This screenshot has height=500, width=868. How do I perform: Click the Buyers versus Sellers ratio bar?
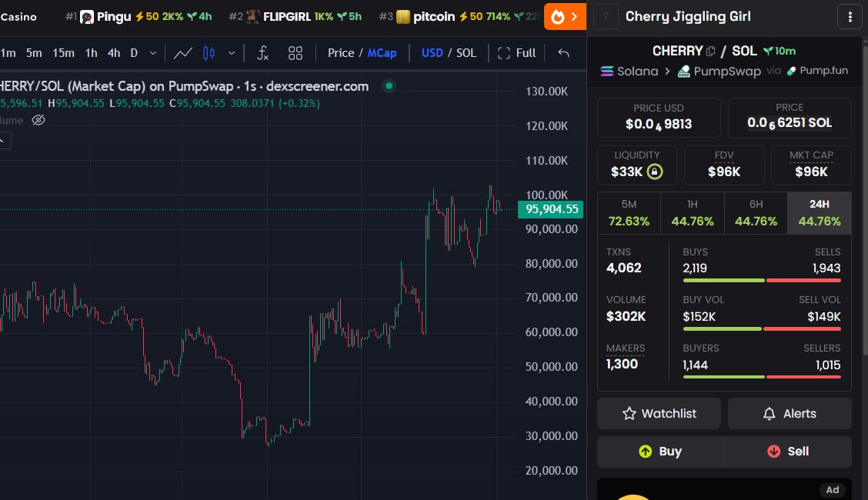tap(762, 377)
